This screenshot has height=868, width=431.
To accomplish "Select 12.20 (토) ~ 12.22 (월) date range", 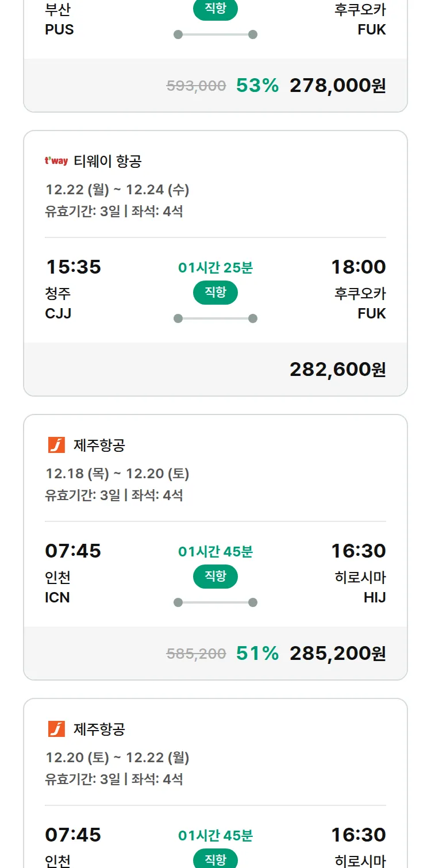I will pyautogui.click(x=117, y=758).
